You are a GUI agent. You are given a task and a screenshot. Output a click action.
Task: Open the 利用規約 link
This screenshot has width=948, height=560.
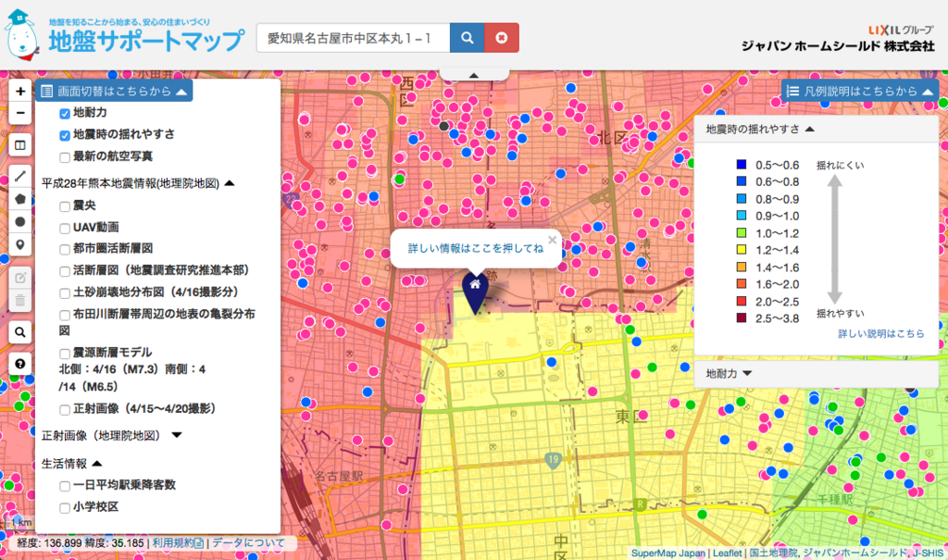click(178, 543)
